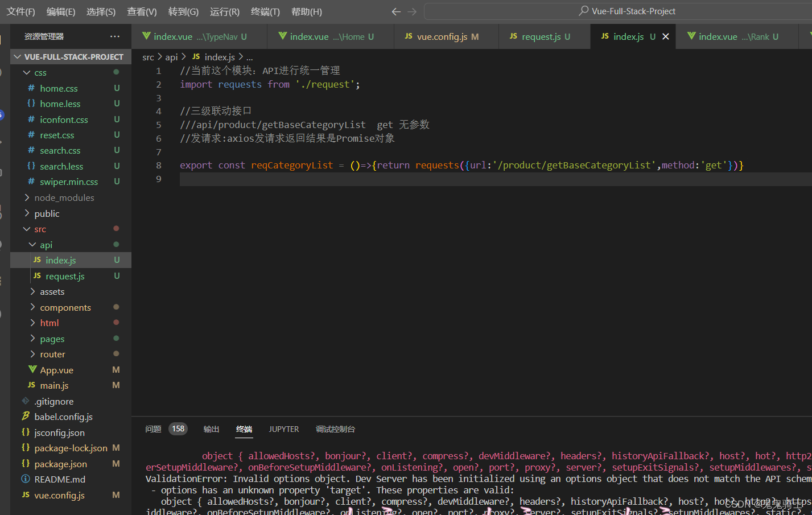Click the hash icon beside reset.css
Image resolution: width=812 pixels, height=515 pixels.
[x=31, y=135]
